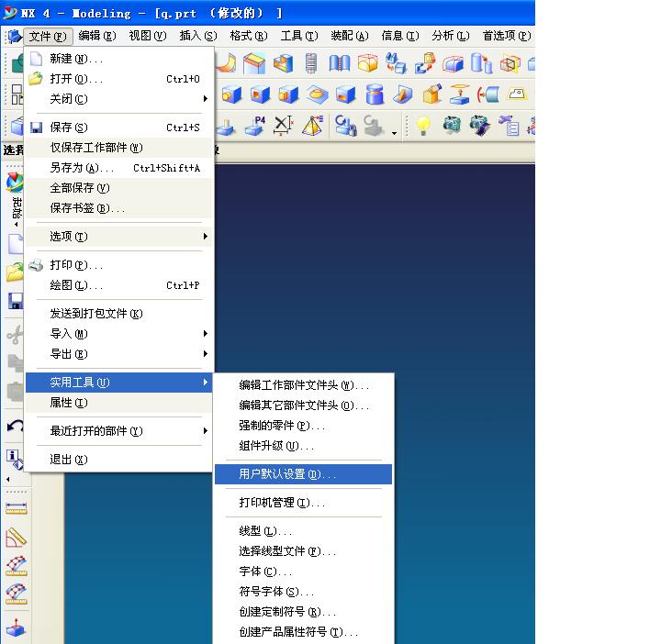The width and height of the screenshot is (661, 644).
Task: Choose 全部保存(V) entry
Action: (x=118, y=188)
